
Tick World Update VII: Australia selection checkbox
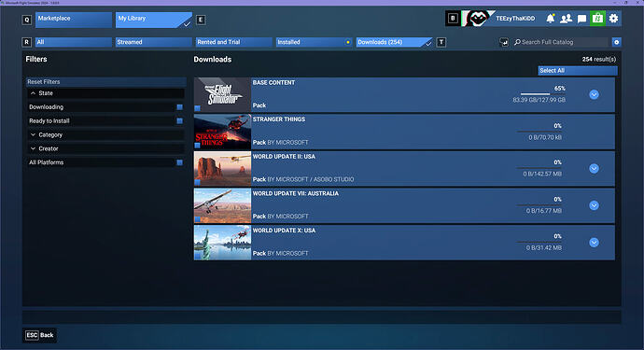pyautogui.click(x=198, y=219)
